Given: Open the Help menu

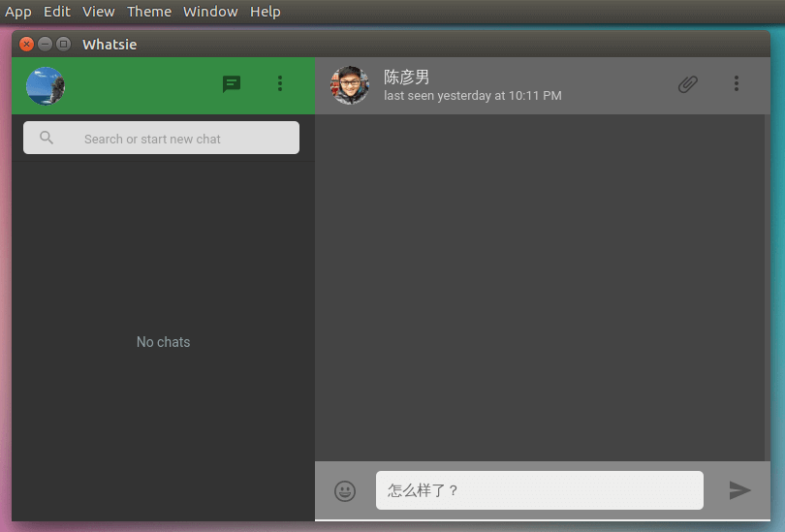Looking at the screenshot, I should click(x=266, y=12).
